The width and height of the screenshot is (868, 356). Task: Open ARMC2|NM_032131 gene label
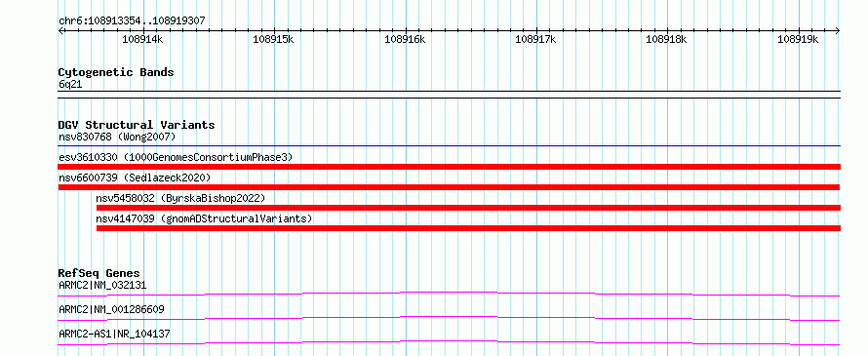click(102, 286)
